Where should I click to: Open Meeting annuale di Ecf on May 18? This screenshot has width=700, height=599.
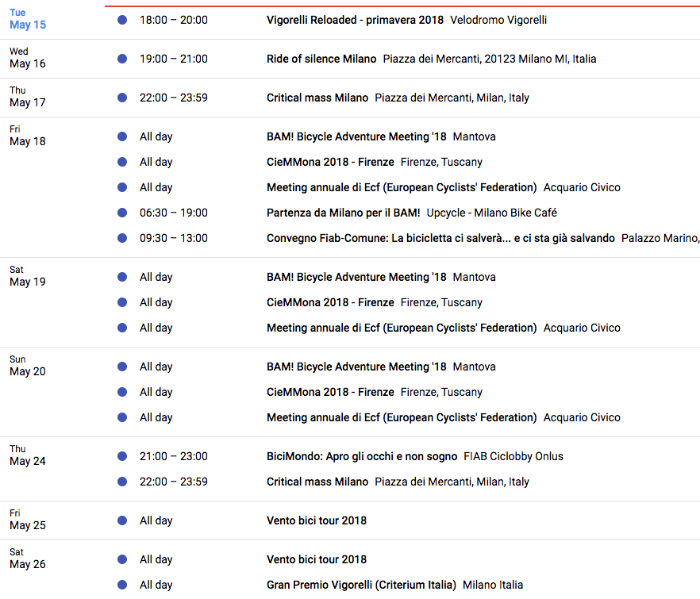coord(402,187)
